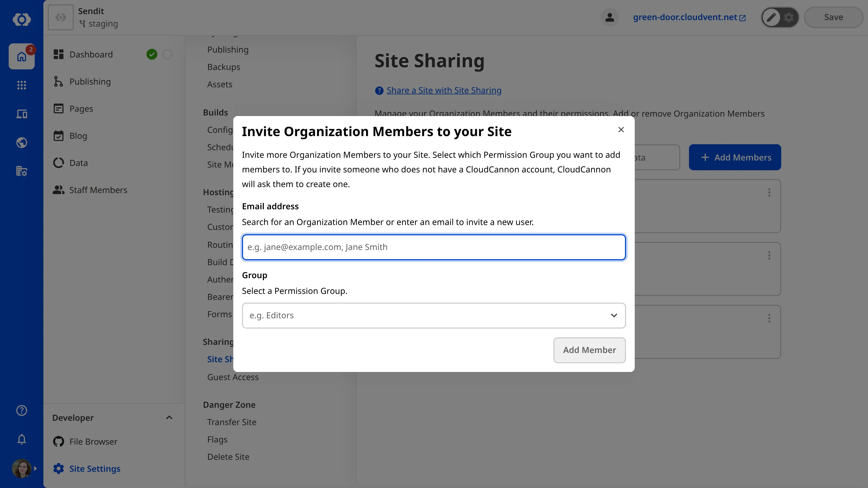The height and width of the screenshot is (488, 868).
Task: Open Site Settings
Action: (95, 468)
